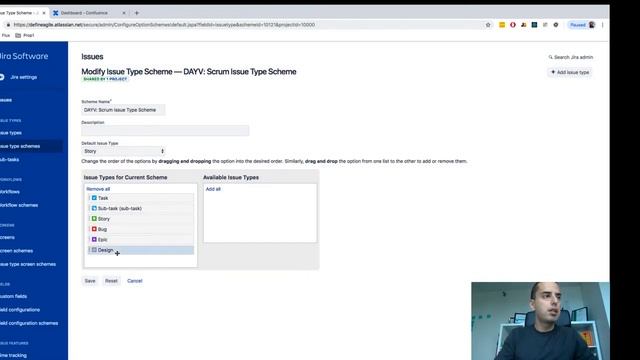
Task: Click the red Bug issue type icon
Action: 94,229
